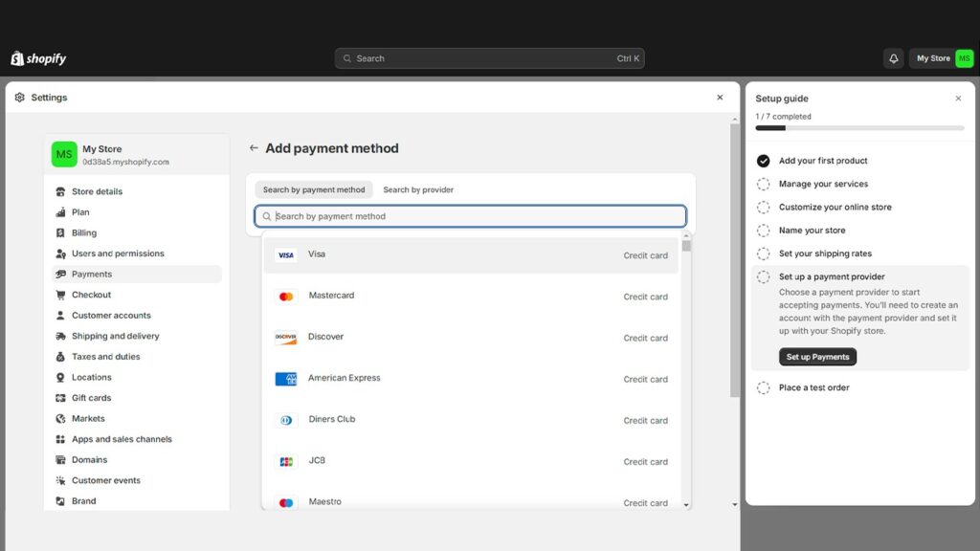Click the Customer events icon

pos(60,480)
